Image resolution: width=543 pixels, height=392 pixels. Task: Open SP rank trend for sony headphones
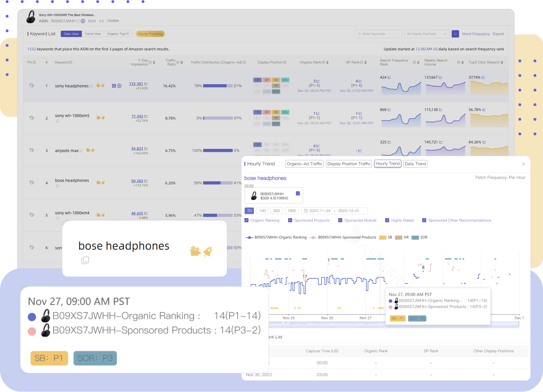coord(360,81)
